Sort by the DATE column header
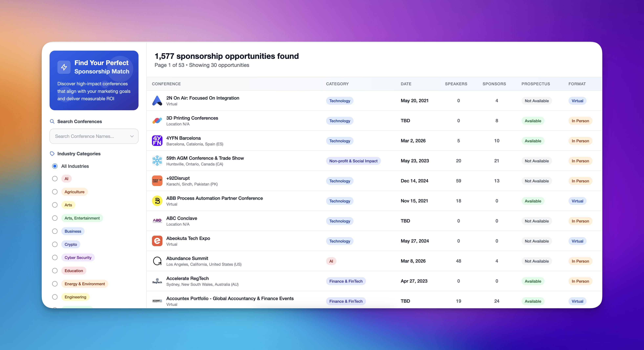Viewport: 644px width, 350px height. (406, 84)
